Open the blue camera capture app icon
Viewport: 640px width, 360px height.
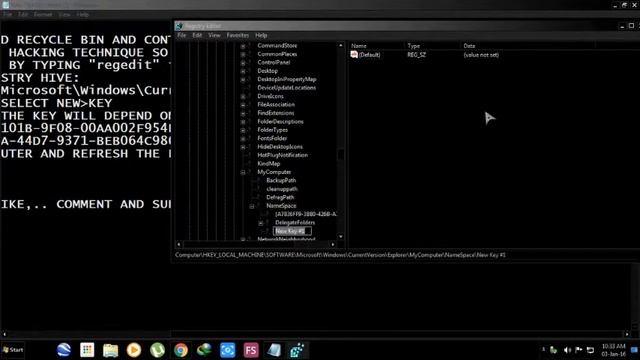(227, 350)
